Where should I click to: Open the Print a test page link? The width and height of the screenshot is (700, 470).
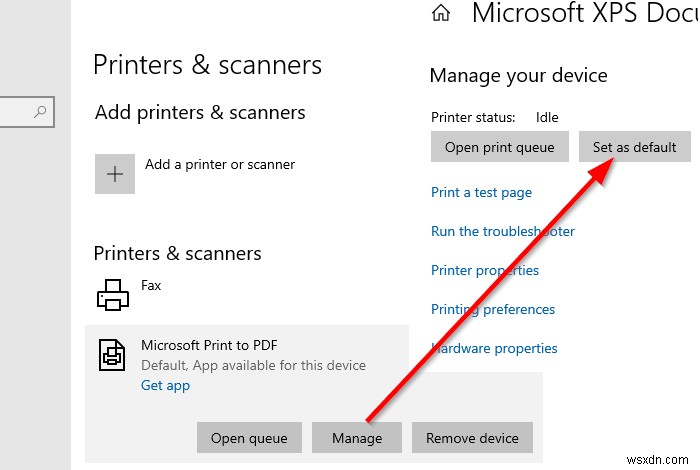pyautogui.click(x=481, y=192)
